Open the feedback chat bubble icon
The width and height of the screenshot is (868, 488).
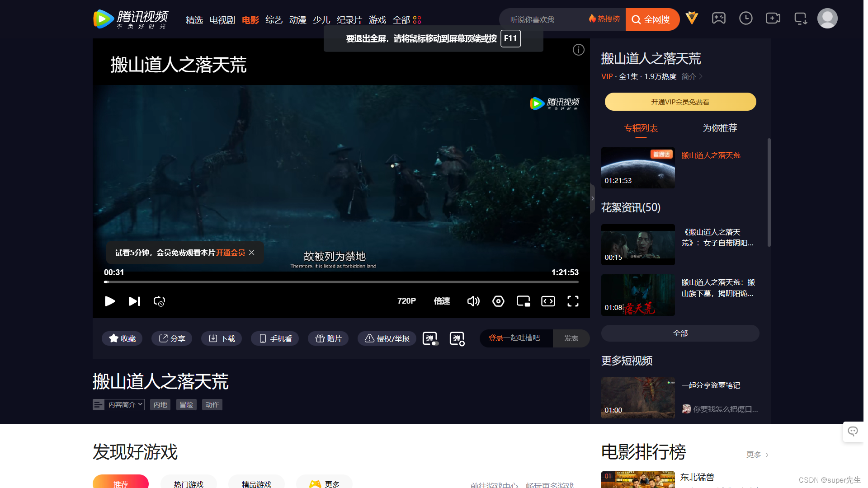click(x=853, y=432)
